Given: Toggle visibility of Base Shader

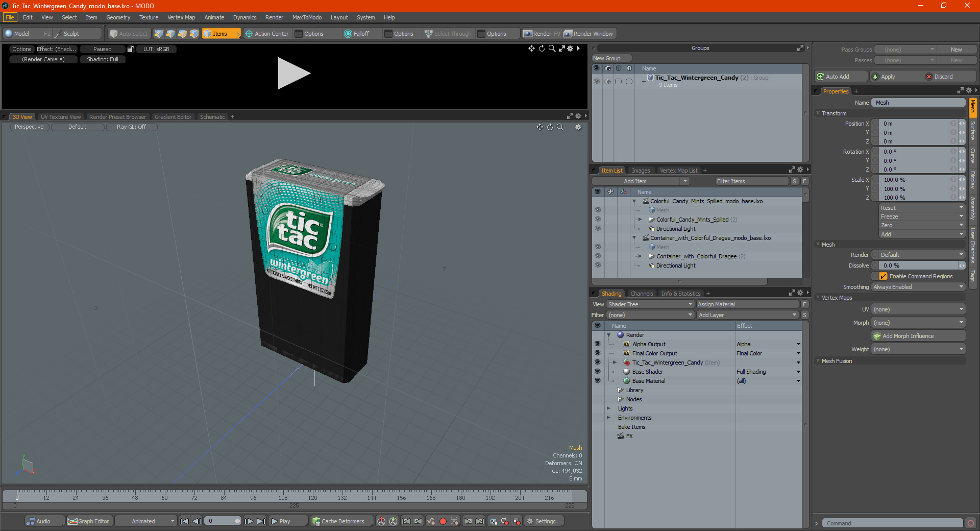Looking at the screenshot, I should click(597, 372).
